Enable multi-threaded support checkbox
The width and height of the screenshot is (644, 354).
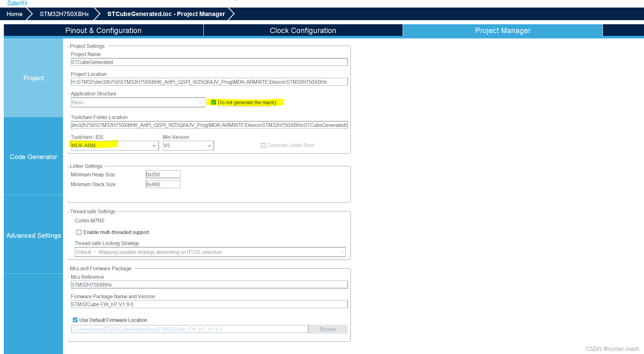click(x=79, y=232)
